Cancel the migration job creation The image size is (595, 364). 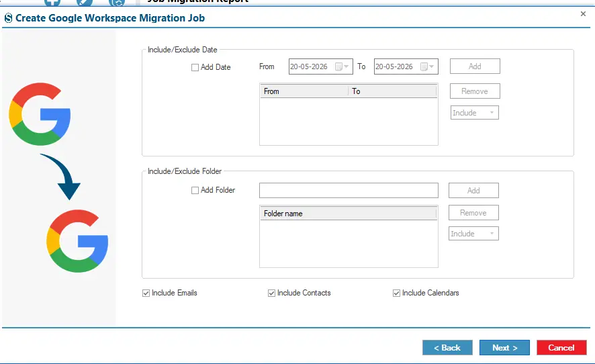(x=561, y=348)
